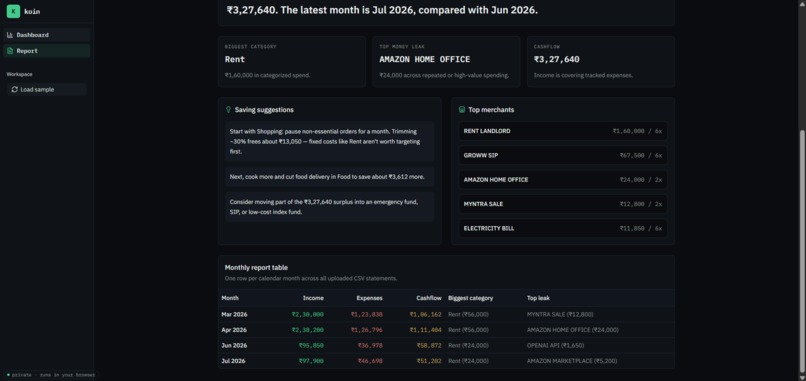Viewport: 806px width, 381px height.
Task: Click Jun 2026 income ₹95,850
Action: pyautogui.click(x=311, y=346)
